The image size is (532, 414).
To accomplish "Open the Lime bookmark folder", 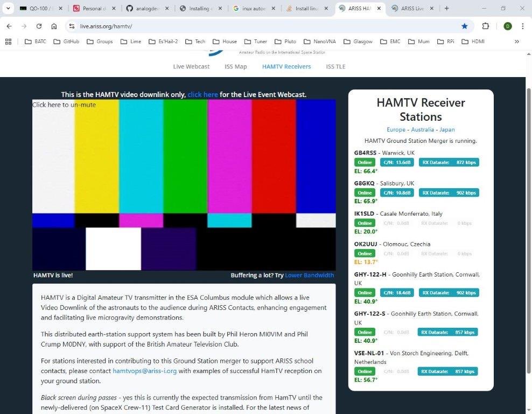I will [x=131, y=42].
